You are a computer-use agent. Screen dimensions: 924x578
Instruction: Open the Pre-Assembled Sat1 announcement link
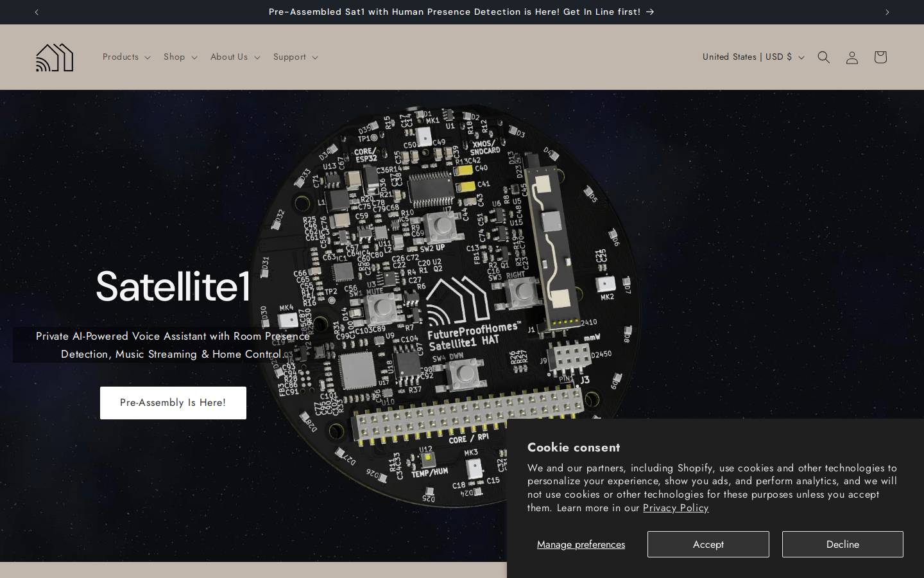[x=461, y=12]
